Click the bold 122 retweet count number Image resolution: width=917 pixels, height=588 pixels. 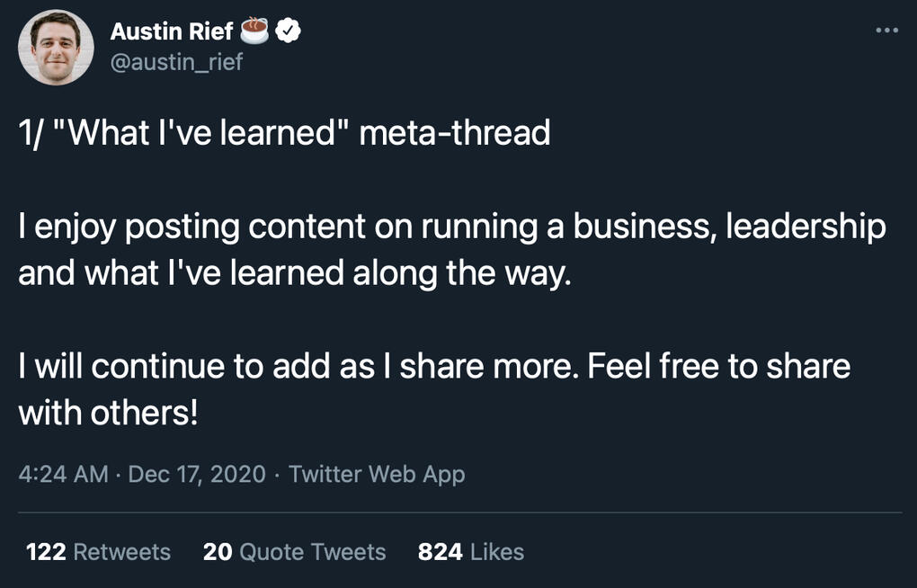[46, 551]
